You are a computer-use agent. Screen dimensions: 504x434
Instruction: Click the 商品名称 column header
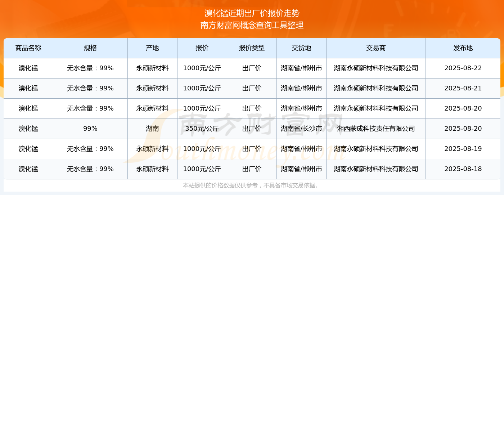(28, 48)
